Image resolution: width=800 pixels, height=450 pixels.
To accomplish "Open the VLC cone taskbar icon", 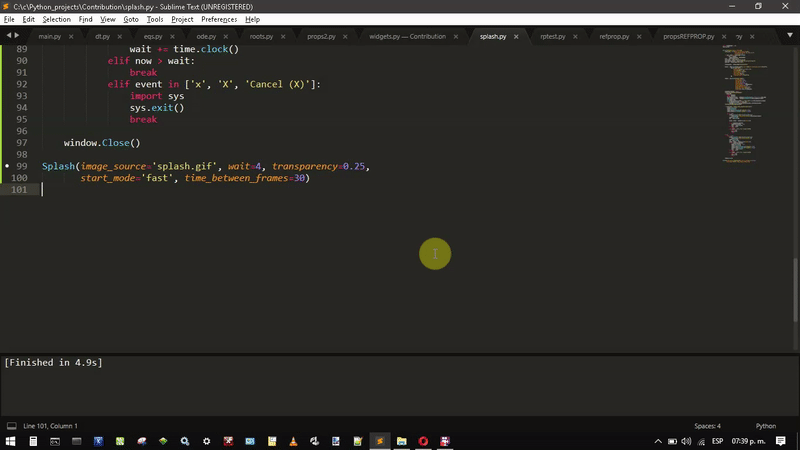I will click(x=293, y=441).
